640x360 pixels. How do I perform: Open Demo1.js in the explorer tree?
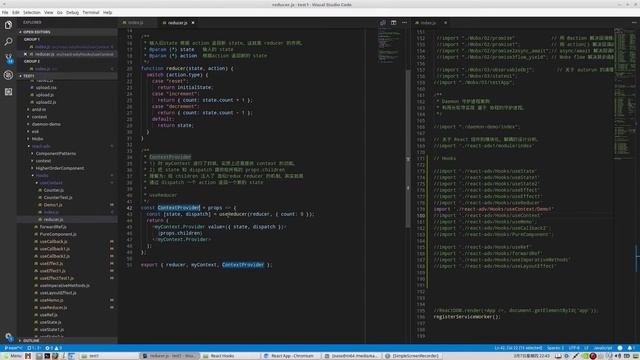click(x=53, y=205)
